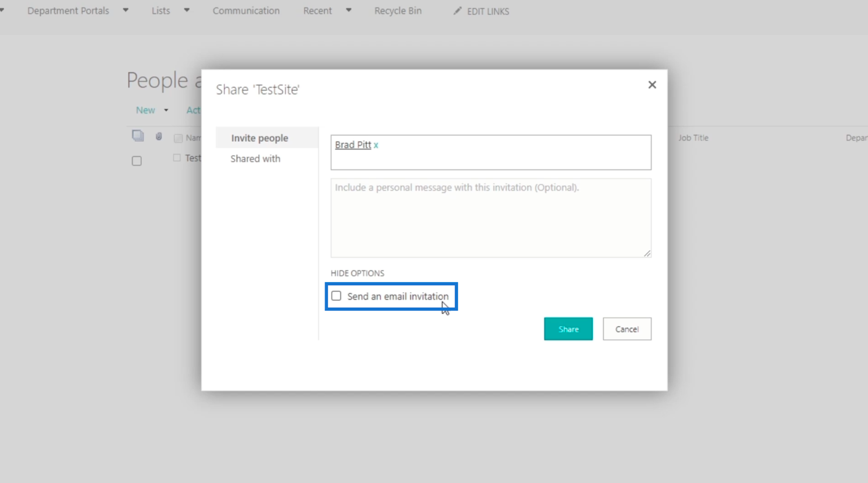Image resolution: width=868 pixels, height=483 pixels.
Task: Expand the Lists dropdown arrow
Action: point(187,10)
